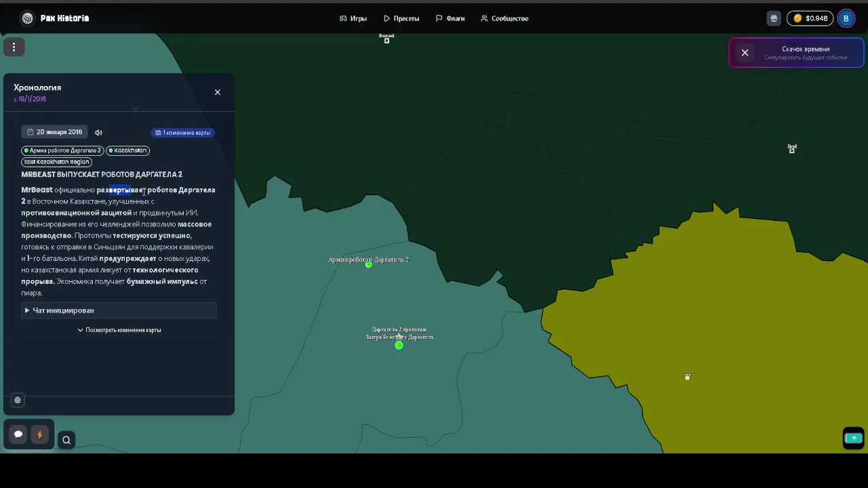Play audio narration speaker icon

pos(98,132)
